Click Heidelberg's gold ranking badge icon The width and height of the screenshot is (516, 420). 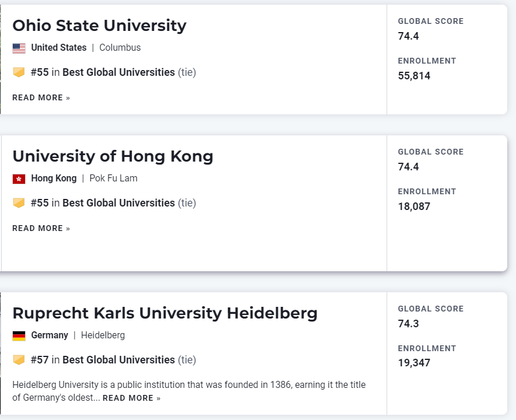[19, 360]
